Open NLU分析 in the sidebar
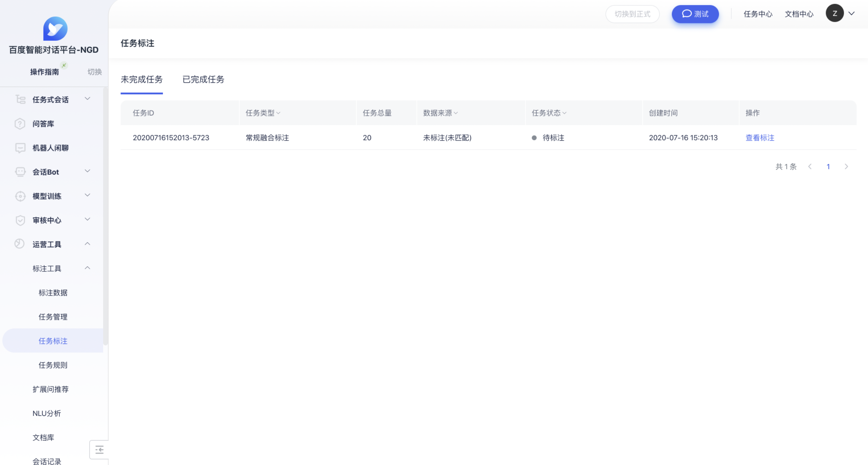The height and width of the screenshot is (465, 868). (x=46, y=414)
